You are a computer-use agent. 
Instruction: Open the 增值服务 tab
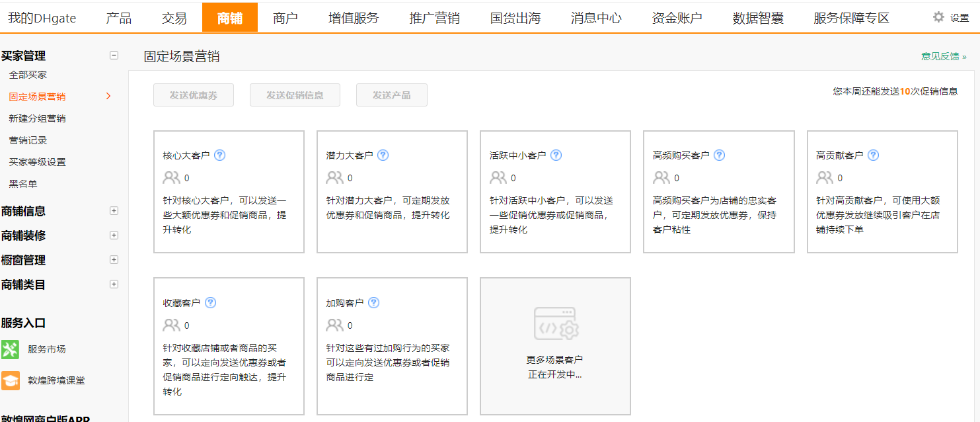click(x=354, y=18)
